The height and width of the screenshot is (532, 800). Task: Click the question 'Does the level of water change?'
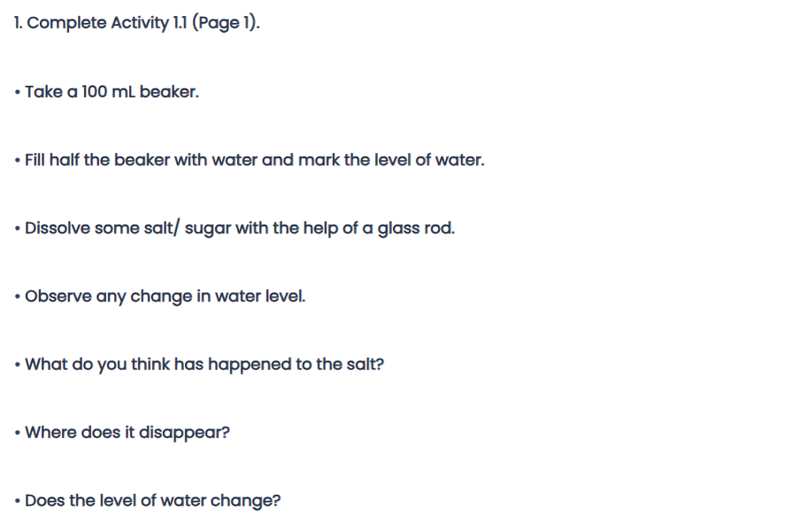(153, 501)
